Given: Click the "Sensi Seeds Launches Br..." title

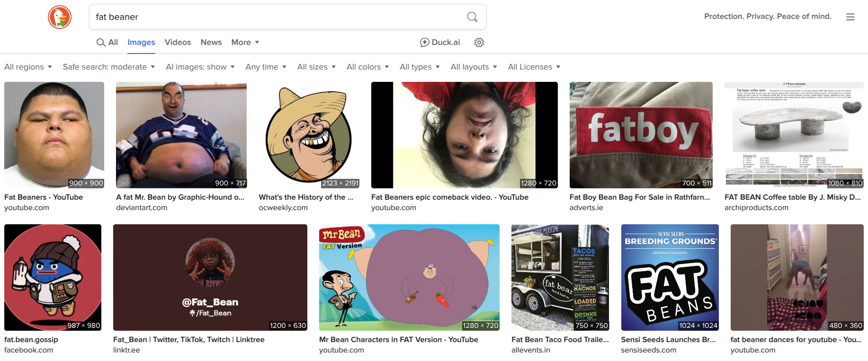Looking at the screenshot, I should [x=668, y=340].
